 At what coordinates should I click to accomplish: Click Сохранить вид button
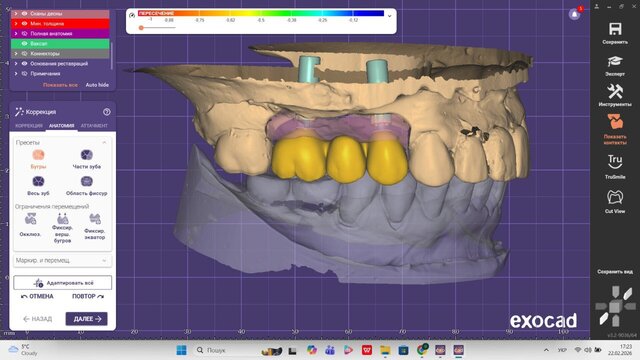(615, 271)
